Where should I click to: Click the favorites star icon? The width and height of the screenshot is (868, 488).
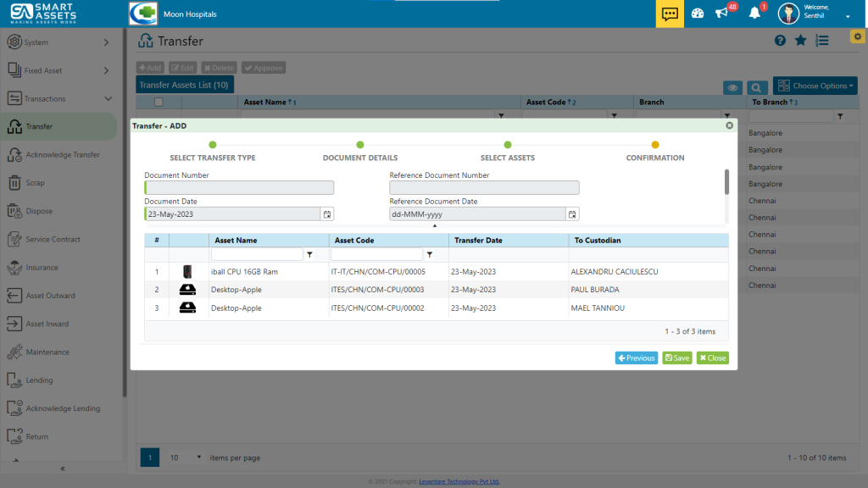[x=798, y=40]
